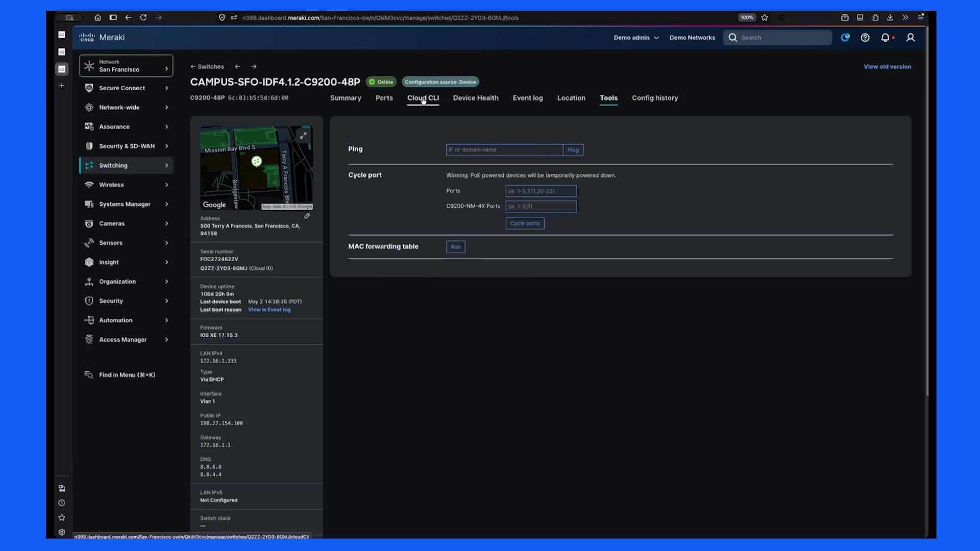Click the plus icon in browser sidebar
The width and height of the screenshot is (980, 551).
(x=62, y=86)
